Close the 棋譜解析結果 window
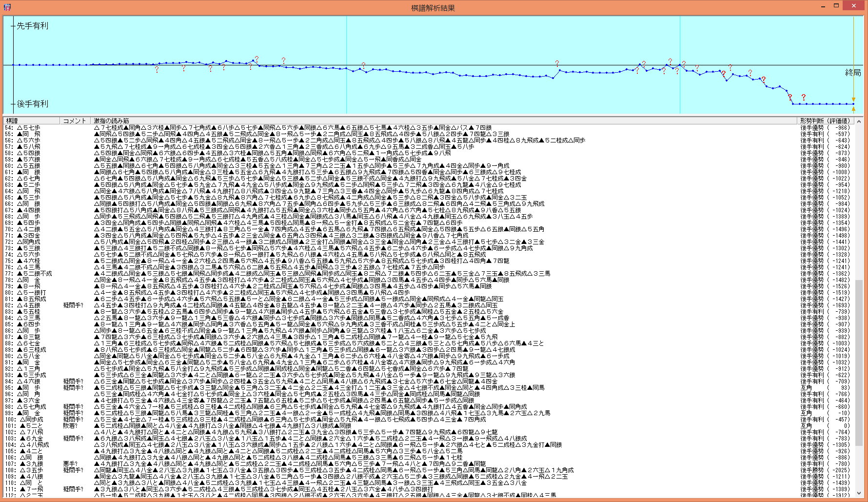Image resolution: width=868 pixels, height=502 pixels. click(853, 6)
